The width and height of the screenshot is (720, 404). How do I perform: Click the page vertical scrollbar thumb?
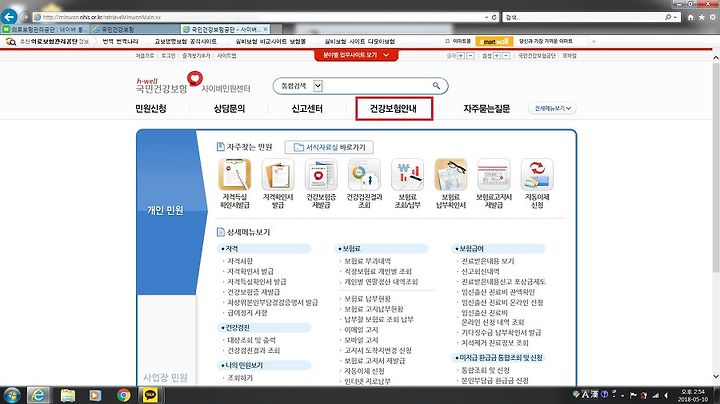(x=716, y=168)
